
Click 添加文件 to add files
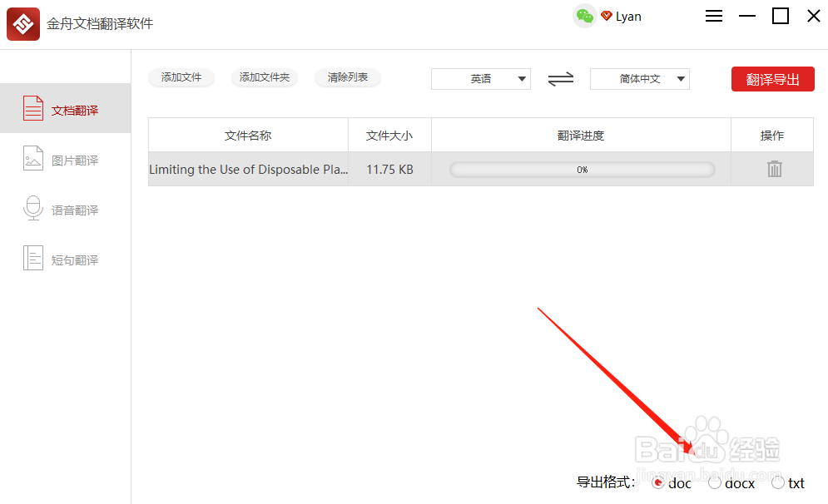click(x=181, y=78)
